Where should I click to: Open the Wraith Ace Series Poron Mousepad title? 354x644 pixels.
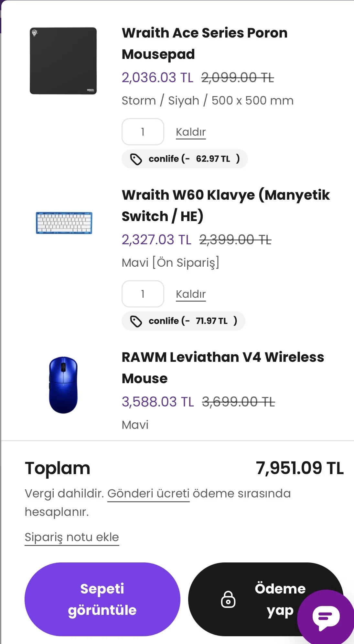[x=204, y=43]
